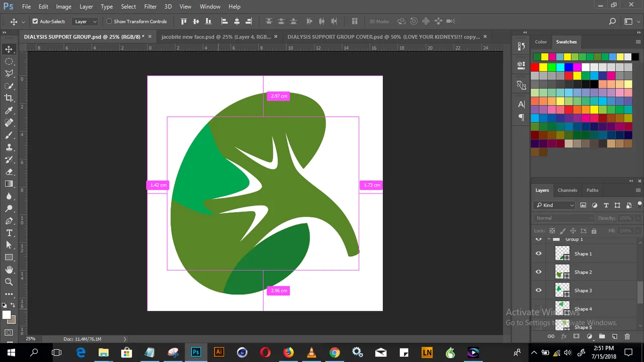The width and height of the screenshot is (644, 362).
Task: Click New adjustment layer icon
Action: point(590,336)
